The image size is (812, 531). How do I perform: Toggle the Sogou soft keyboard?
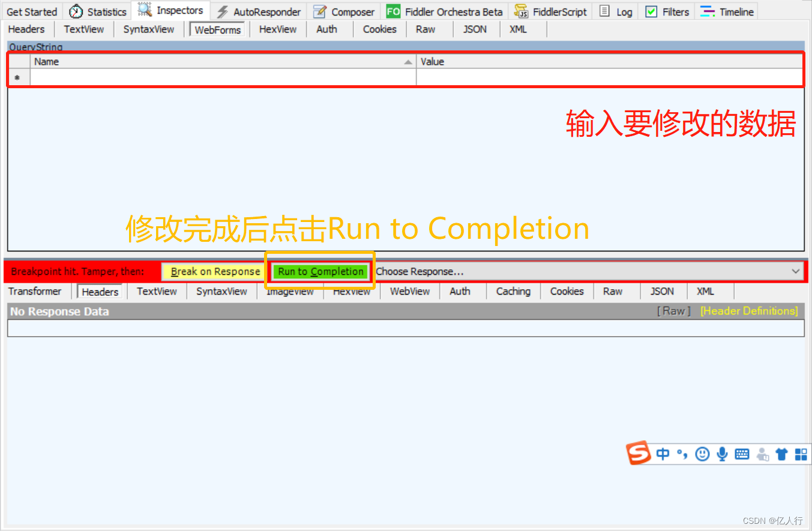[x=743, y=454]
